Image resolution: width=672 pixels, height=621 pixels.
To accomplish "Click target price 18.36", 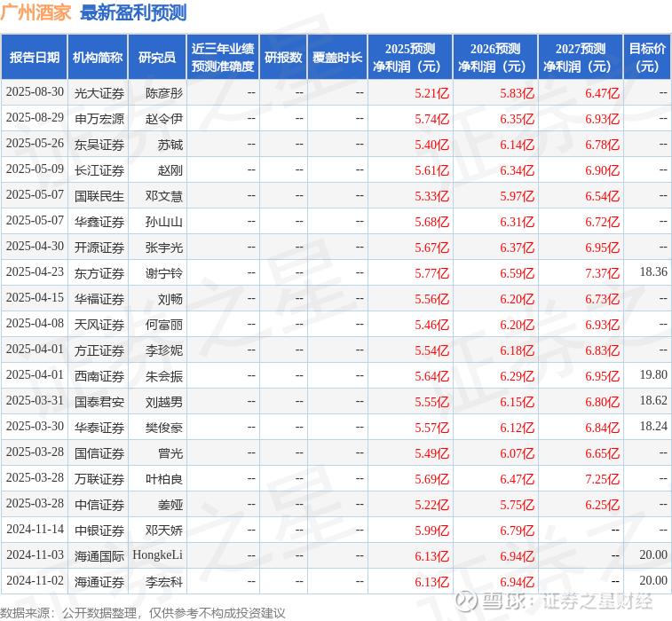I will 653,272.
